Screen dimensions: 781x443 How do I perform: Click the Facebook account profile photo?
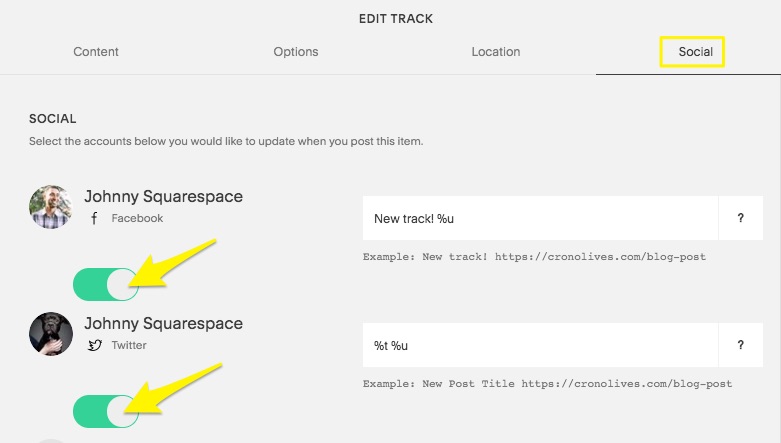[x=51, y=207]
